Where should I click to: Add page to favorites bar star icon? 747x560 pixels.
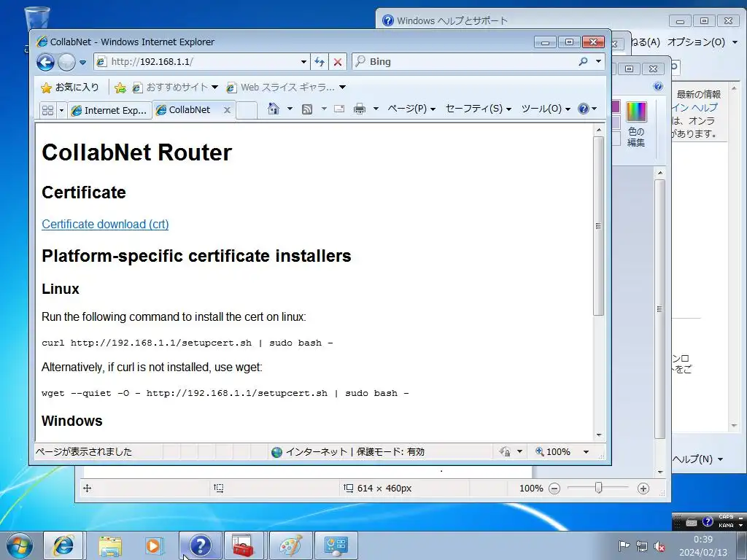coord(120,87)
